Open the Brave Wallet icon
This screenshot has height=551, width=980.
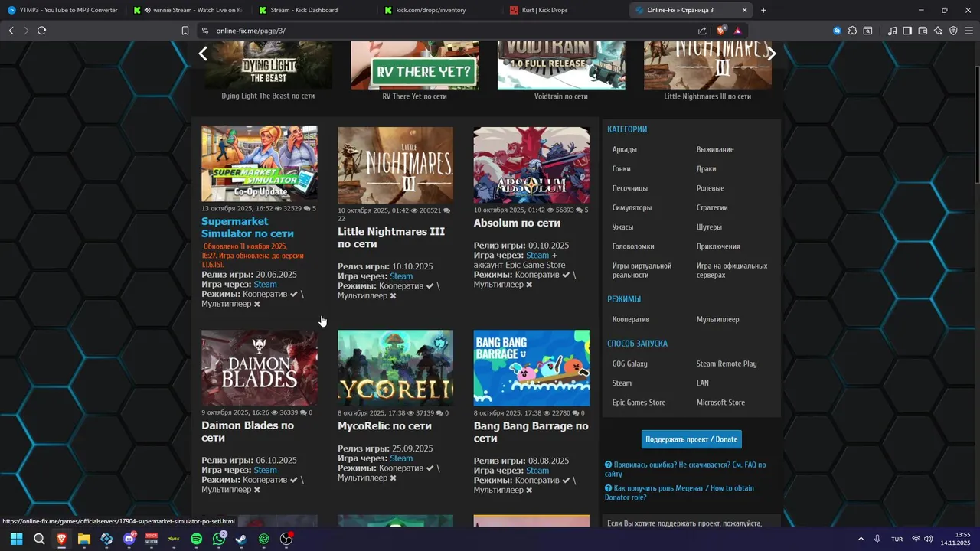(x=923, y=31)
